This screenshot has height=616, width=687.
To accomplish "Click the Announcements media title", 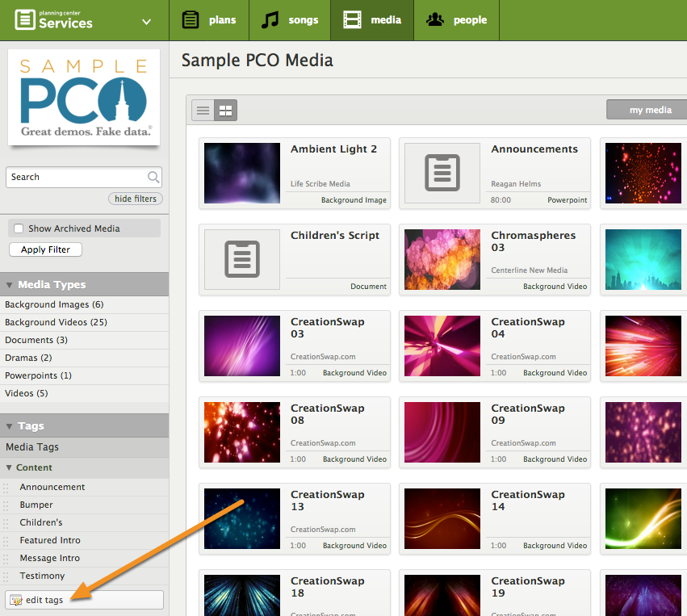I will 534,149.
